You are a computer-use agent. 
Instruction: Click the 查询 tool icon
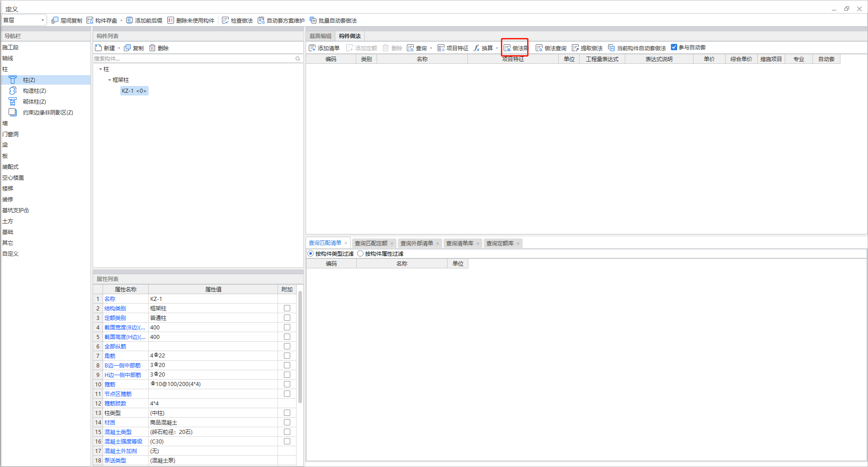[x=410, y=48]
